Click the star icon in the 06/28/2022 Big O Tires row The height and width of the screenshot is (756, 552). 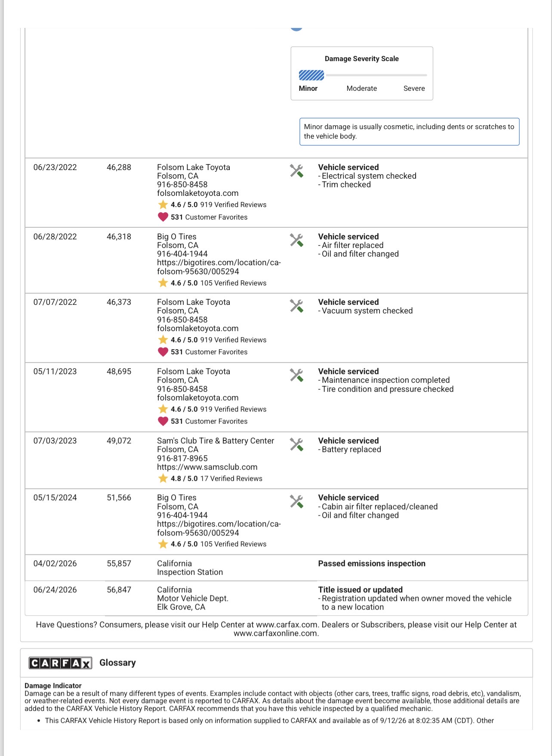point(163,283)
